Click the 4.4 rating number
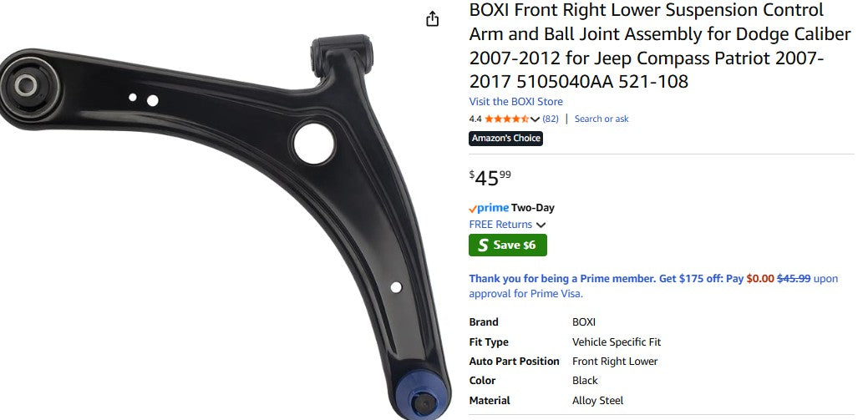This screenshot has width=868, height=420. click(x=475, y=119)
